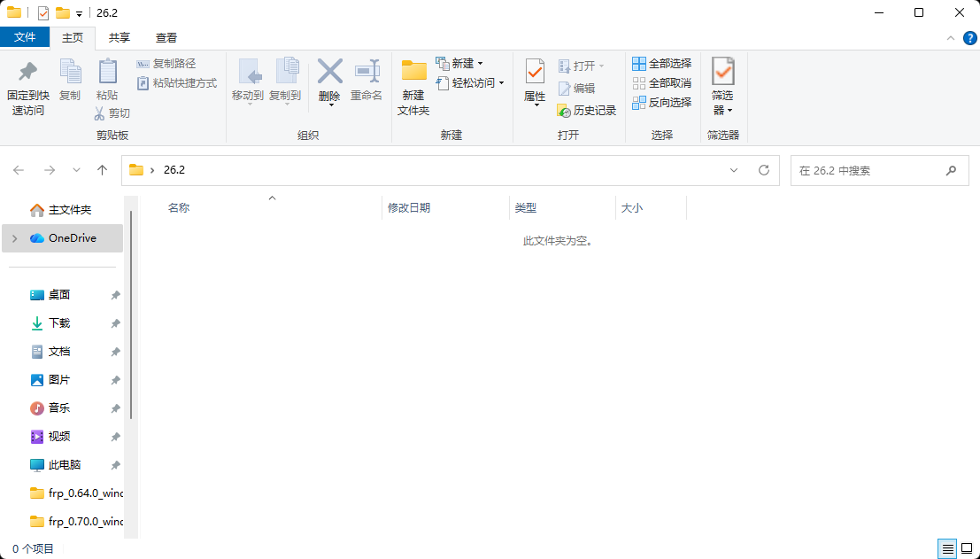Open Customize Quick Access Toolbar dropdown
This screenshot has width=980, height=559.
[x=79, y=14]
